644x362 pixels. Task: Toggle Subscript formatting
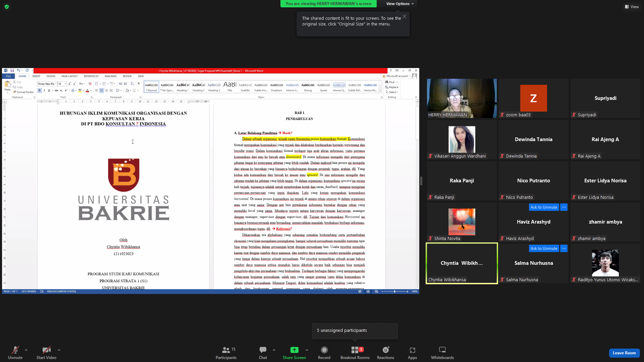click(61, 90)
